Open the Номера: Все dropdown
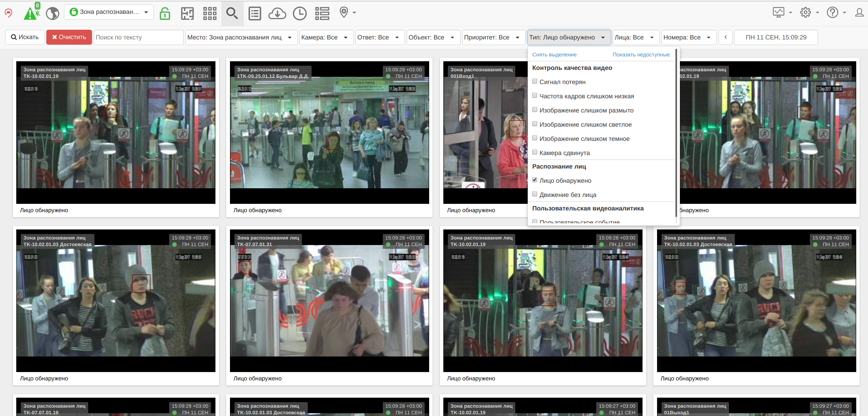 tap(689, 37)
